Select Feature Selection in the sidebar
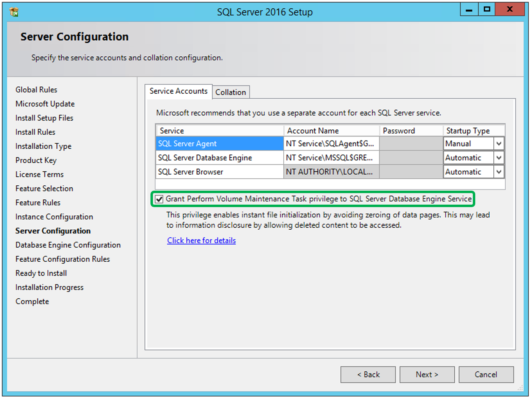Image resolution: width=532 pixels, height=399 pixels. click(44, 188)
